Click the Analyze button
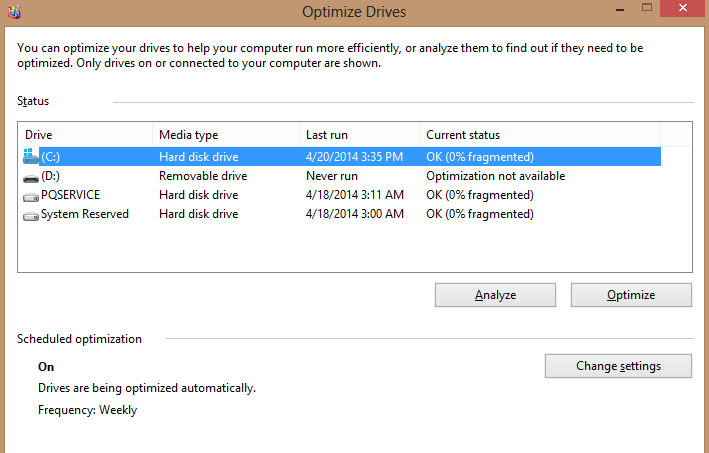709x453 pixels. (x=495, y=295)
